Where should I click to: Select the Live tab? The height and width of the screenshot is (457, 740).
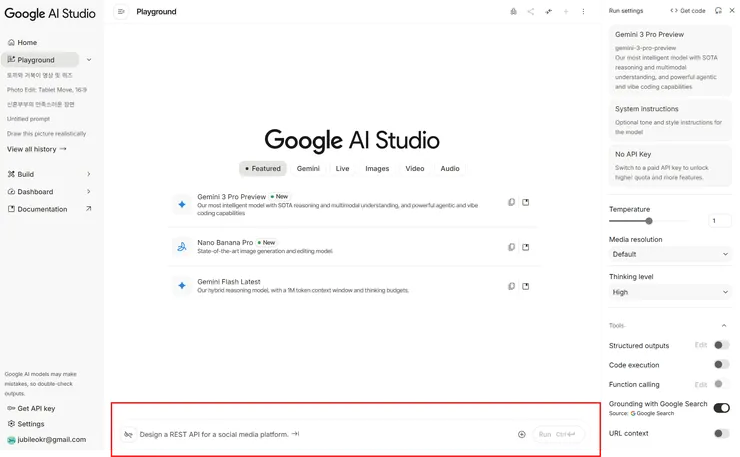point(343,169)
